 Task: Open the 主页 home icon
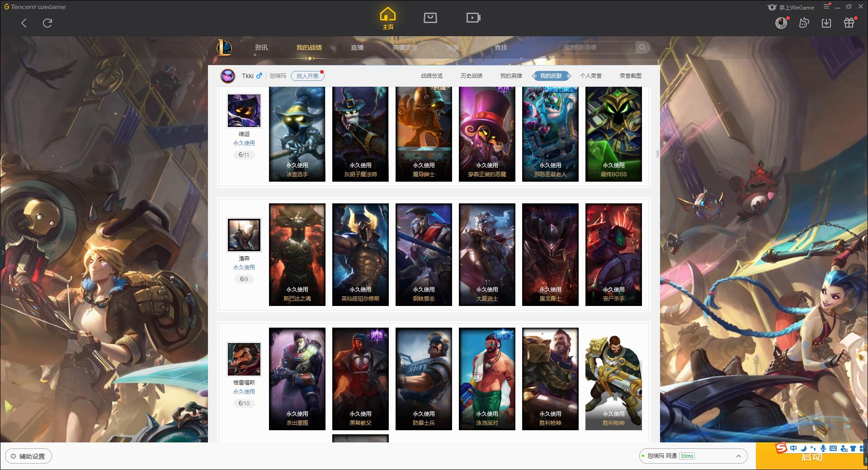pos(388,19)
